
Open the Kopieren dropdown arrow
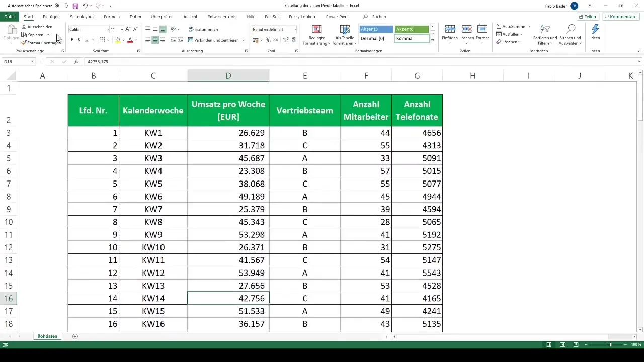48,35
